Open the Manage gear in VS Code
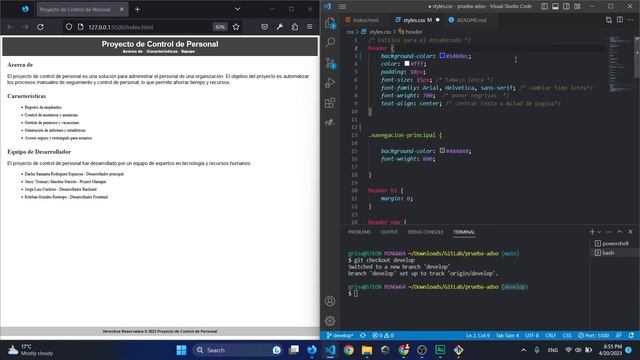This screenshot has width=640, height=360. point(330,321)
